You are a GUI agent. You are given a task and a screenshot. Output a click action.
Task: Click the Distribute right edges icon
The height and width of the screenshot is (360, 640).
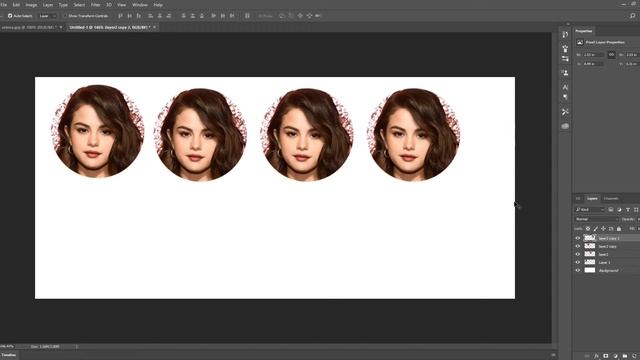click(x=232, y=16)
